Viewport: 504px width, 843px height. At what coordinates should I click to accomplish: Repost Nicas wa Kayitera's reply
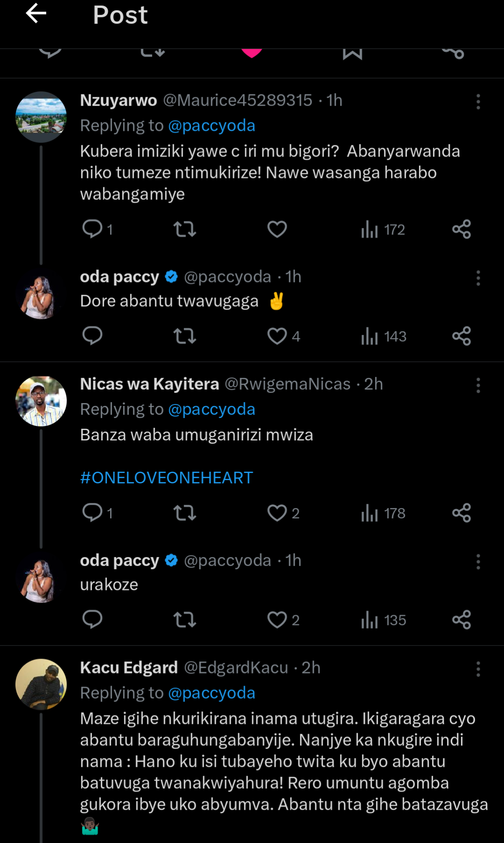click(x=185, y=513)
